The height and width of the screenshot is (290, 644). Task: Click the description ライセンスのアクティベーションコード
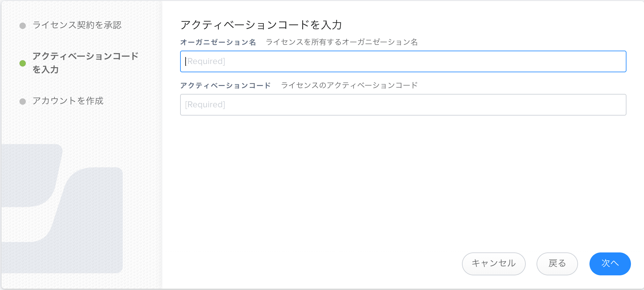pyautogui.click(x=349, y=86)
